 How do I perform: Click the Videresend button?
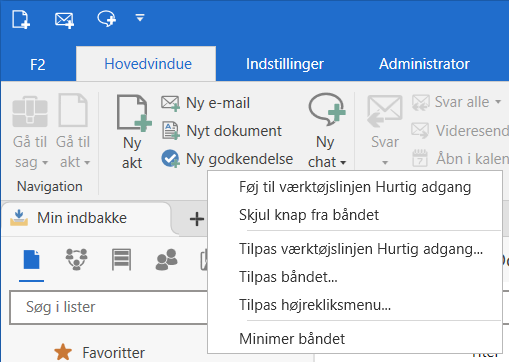[x=460, y=131]
